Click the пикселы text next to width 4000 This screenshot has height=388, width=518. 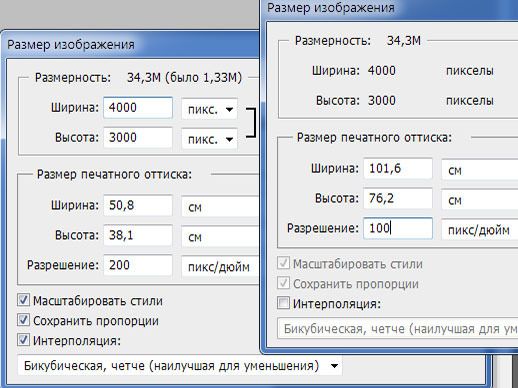pos(470,70)
